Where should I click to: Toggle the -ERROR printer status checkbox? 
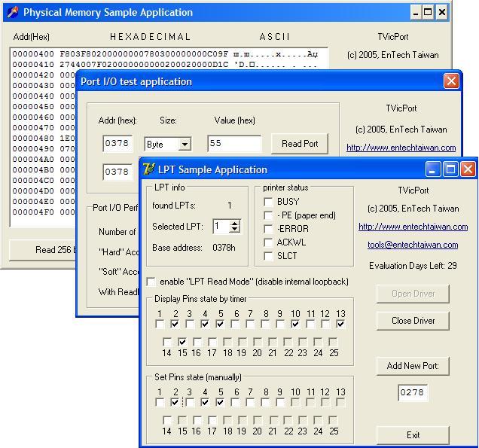(268, 229)
